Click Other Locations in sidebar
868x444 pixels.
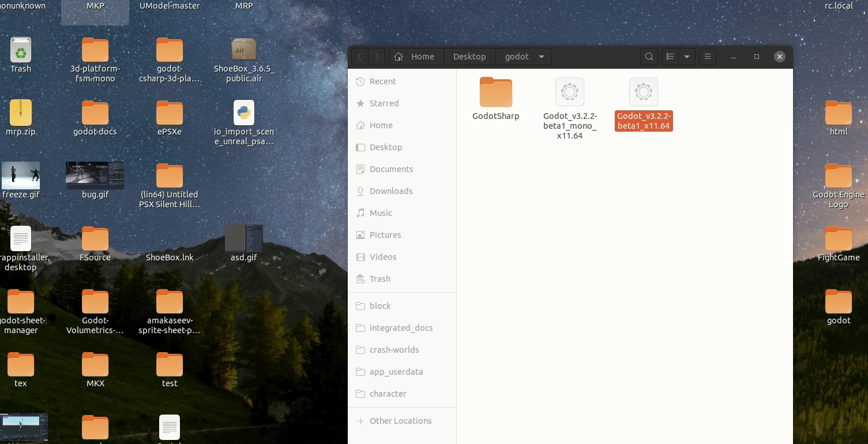[402, 421]
